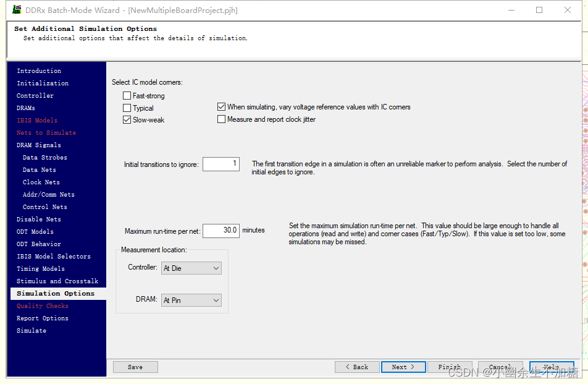This screenshot has width=588, height=384.
Task: Select Clock Nets in sidebar
Action: pyautogui.click(x=41, y=182)
